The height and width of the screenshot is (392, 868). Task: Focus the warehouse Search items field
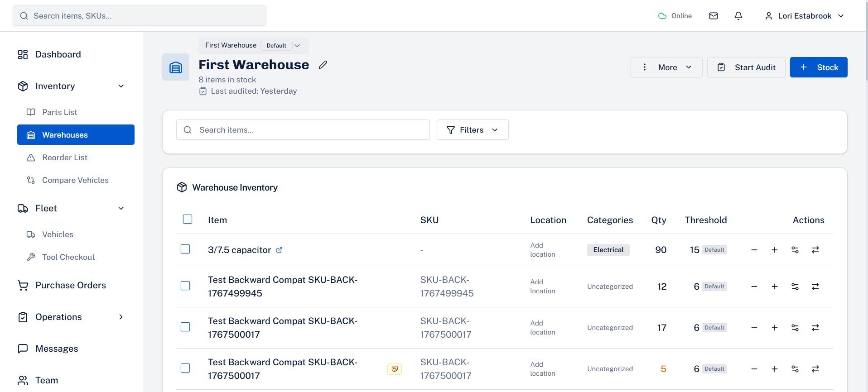coord(308,130)
